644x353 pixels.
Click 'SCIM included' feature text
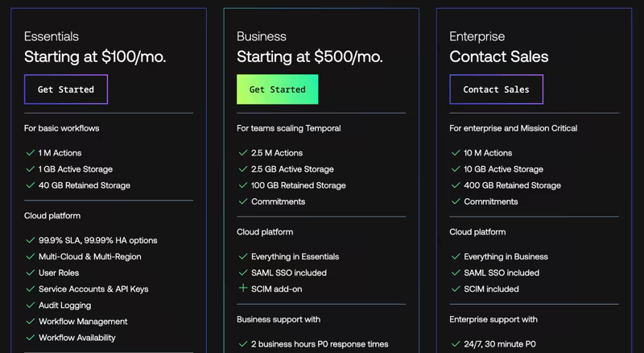[x=491, y=289]
